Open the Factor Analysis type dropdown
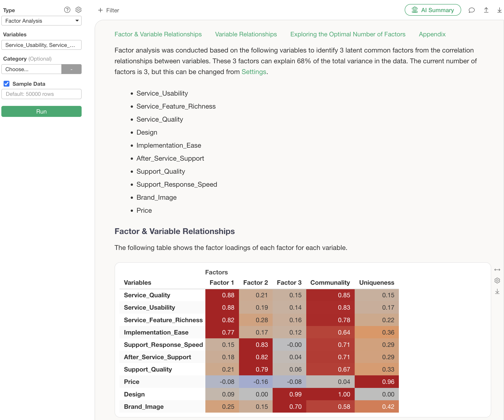The height and width of the screenshot is (420, 504). click(41, 21)
